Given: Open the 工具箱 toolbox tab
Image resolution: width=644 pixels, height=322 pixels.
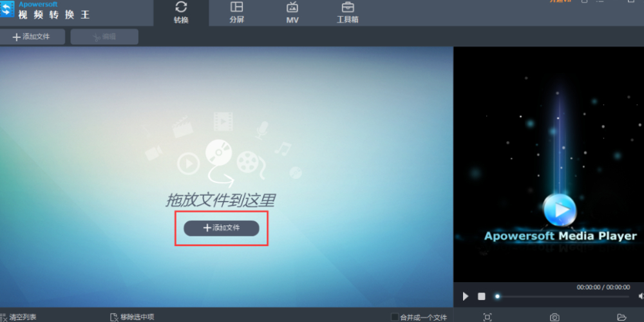Looking at the screenshot, I should [x=348, y=13].
